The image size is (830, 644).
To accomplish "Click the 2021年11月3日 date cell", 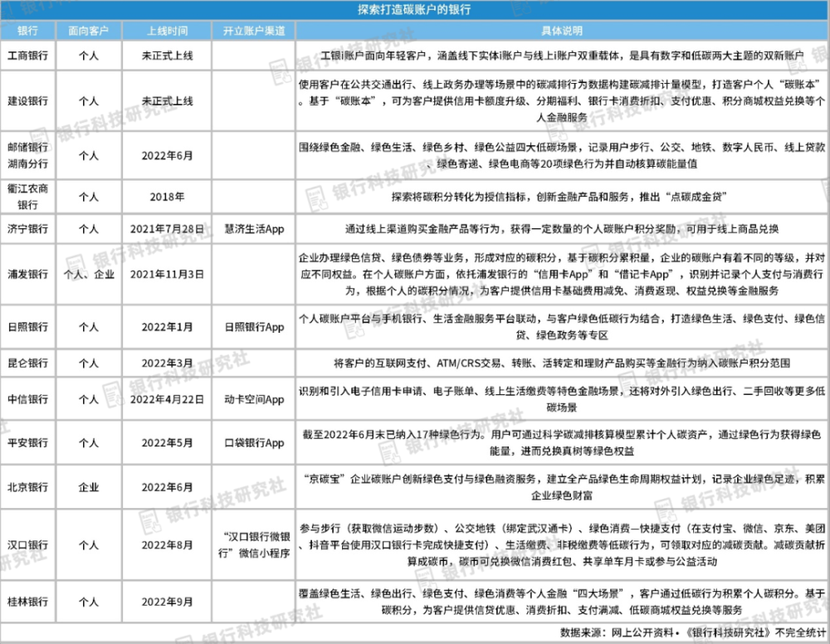I will (x=167, y=274).
